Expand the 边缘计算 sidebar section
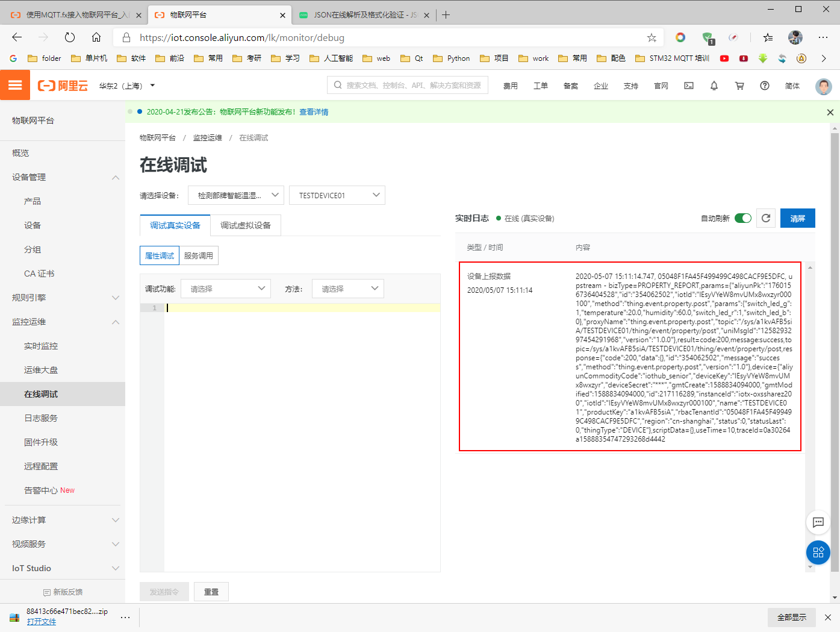Screen dimensions: 840x632 [x=116, y=520]
